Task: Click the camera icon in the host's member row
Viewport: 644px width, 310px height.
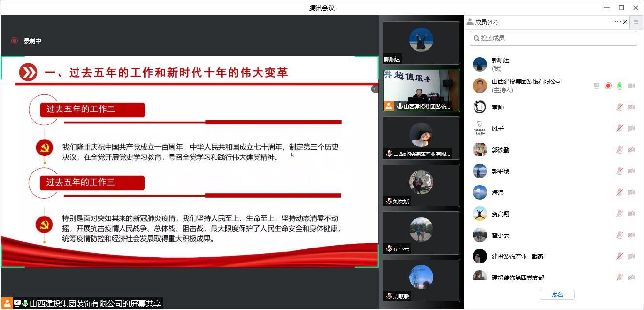Action: [x=631, y=85]
